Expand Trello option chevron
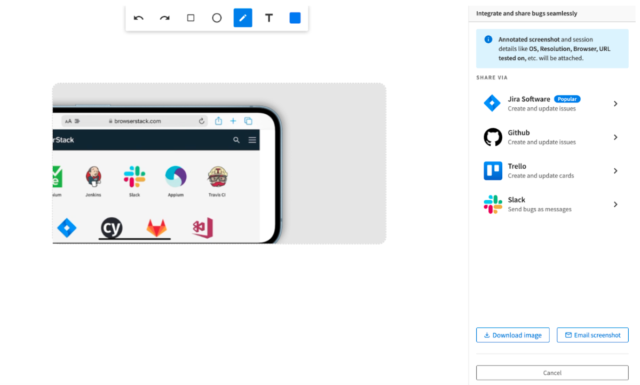 click(x=616, y=171)
